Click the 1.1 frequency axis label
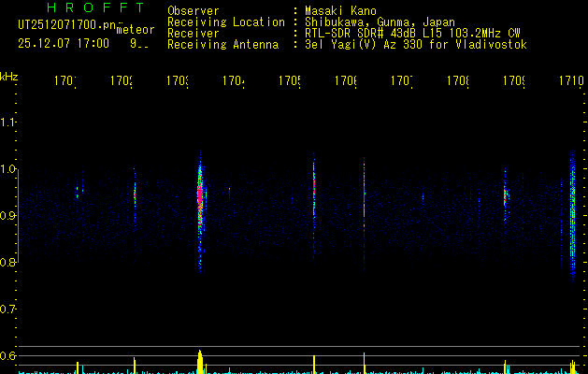The height and width of the screenshot is (374, 588). coord(8,122)
